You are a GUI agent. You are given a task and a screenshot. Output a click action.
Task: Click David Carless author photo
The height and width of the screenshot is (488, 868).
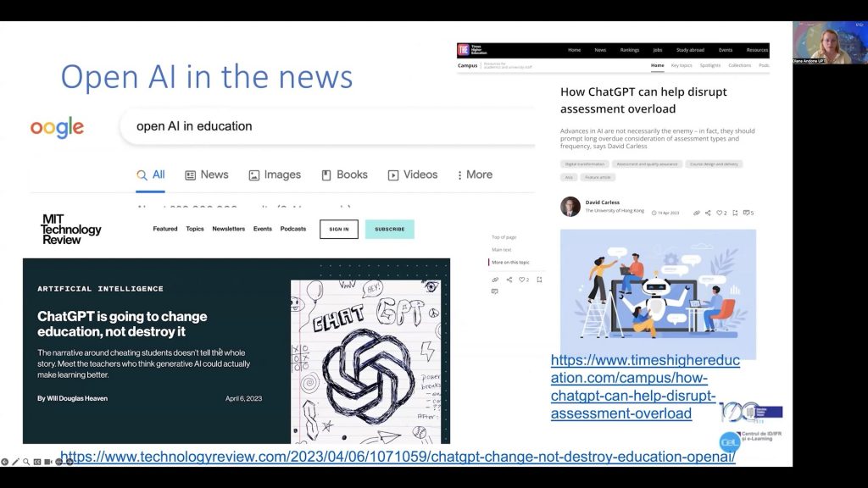click(x=570, y=207)
